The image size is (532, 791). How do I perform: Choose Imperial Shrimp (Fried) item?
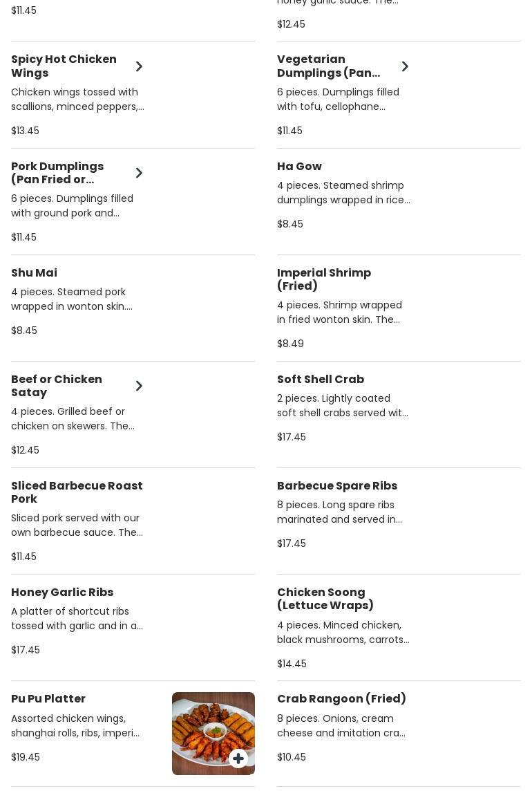tap(323, 279)
